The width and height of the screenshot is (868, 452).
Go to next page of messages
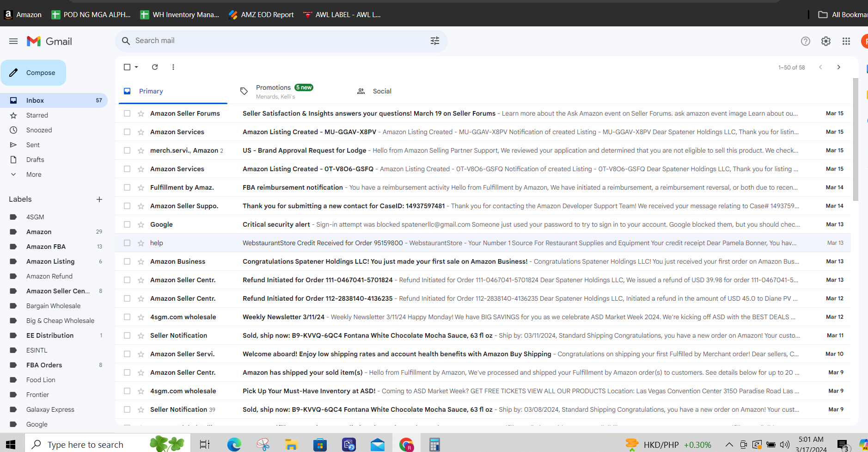coord(839,67)
